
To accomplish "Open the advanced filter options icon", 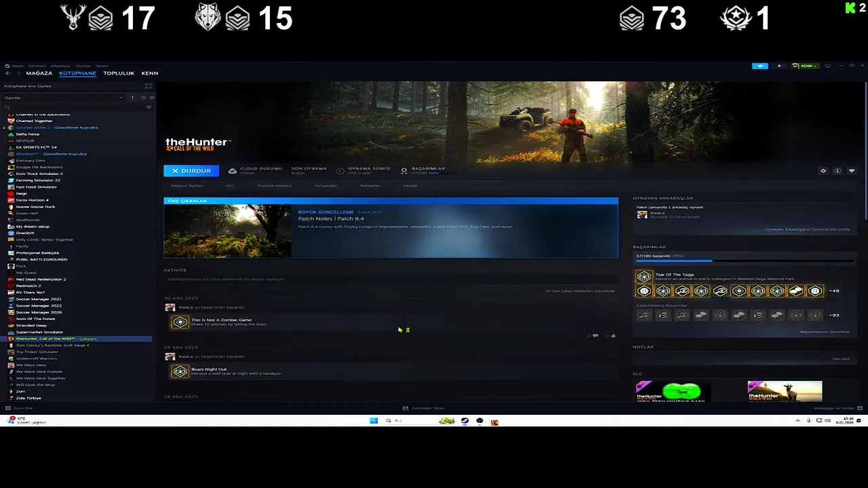I will click(x=149, y=107).
